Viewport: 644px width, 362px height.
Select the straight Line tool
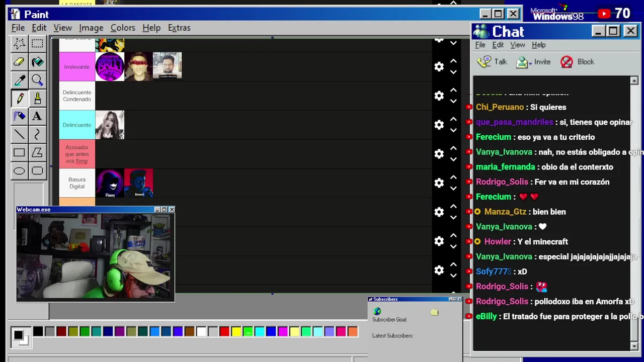(19, 134)
